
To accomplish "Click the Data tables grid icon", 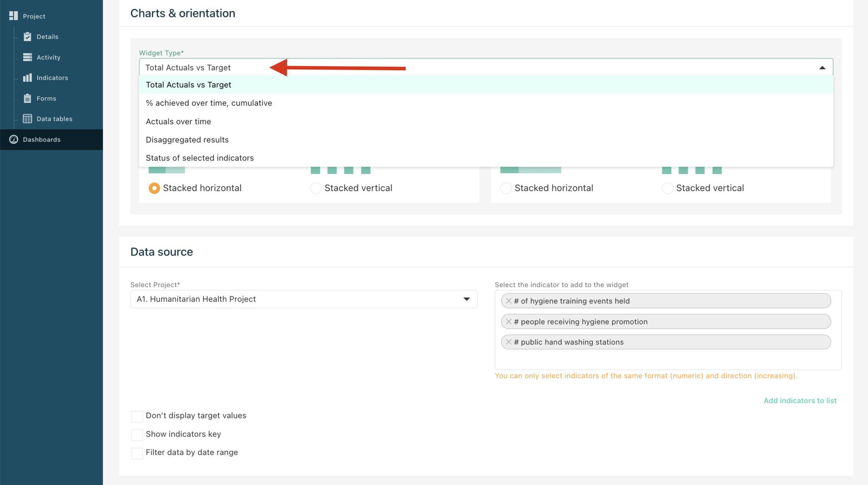I will point(28,119).
